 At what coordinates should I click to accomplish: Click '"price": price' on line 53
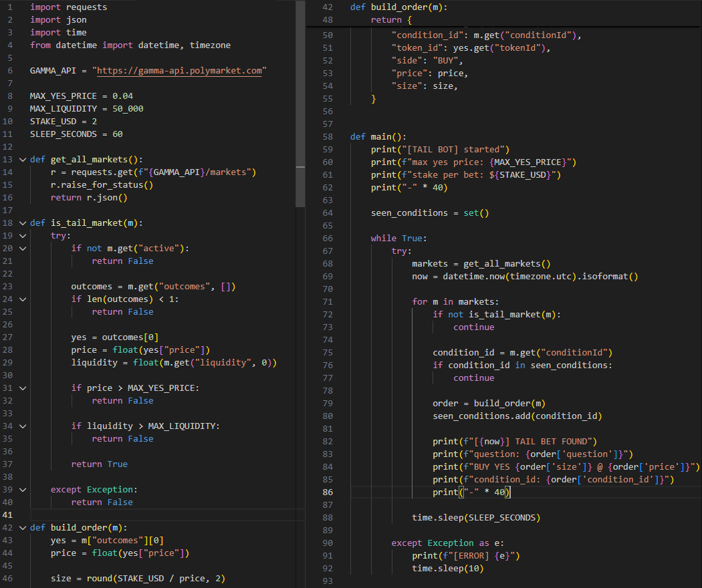430,73
